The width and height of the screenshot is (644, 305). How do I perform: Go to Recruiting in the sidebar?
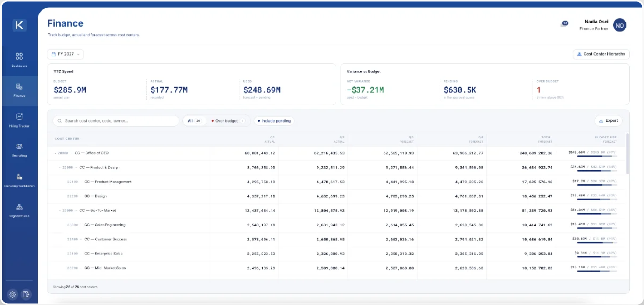pos(19,150)
